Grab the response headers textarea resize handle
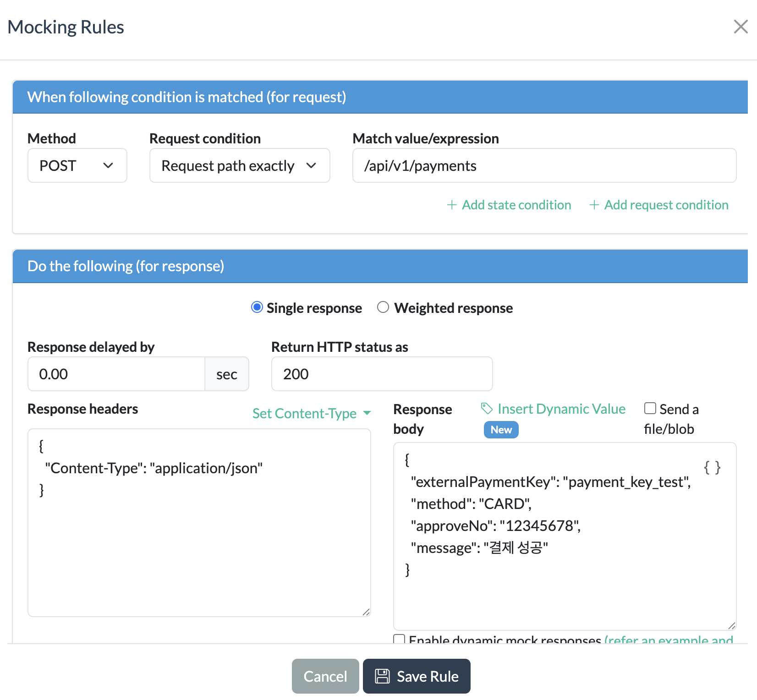 click(366, 612)
